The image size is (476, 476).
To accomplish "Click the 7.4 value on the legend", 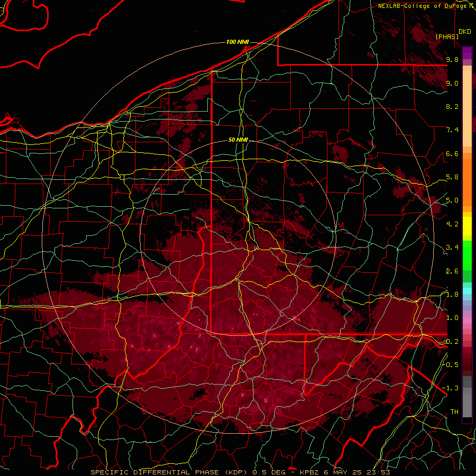I will pyautogui.click(x=452, y=130).
